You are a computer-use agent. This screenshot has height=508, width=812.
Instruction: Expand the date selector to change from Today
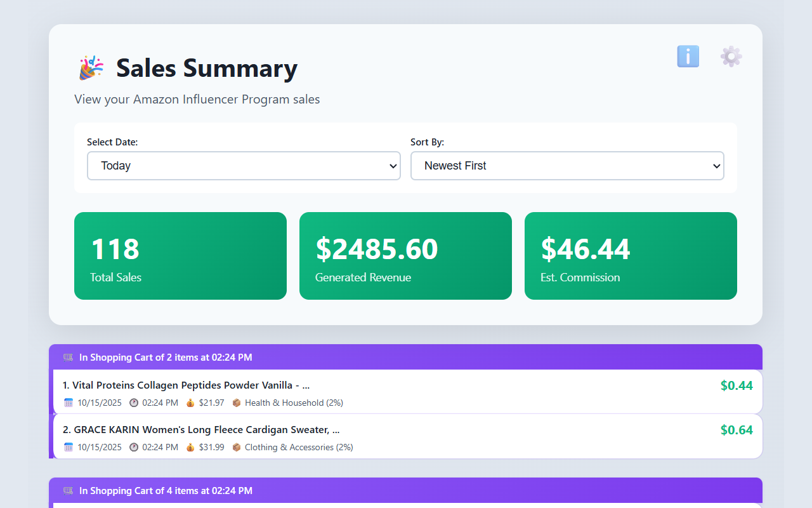[244, 166]
